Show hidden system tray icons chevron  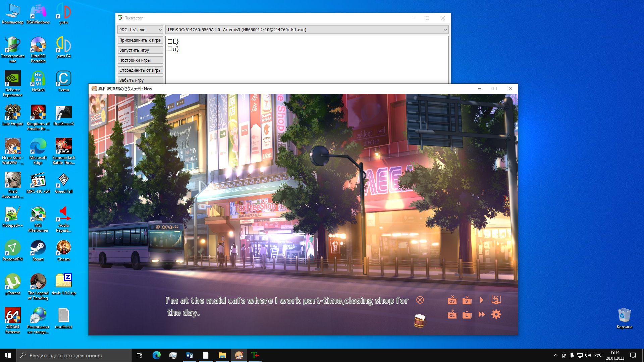click(x=555, y=355)
